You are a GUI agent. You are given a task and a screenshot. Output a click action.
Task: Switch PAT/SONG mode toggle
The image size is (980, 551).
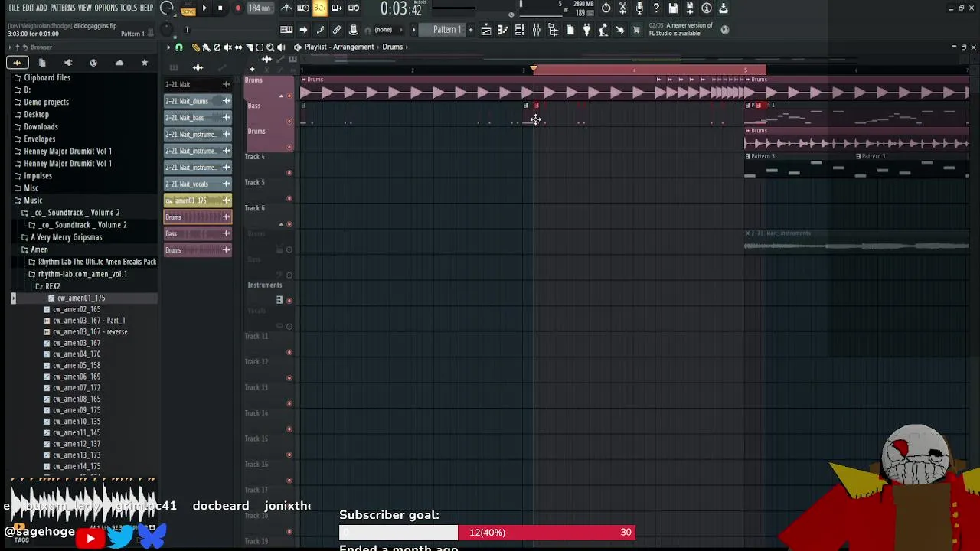(188, 9)
